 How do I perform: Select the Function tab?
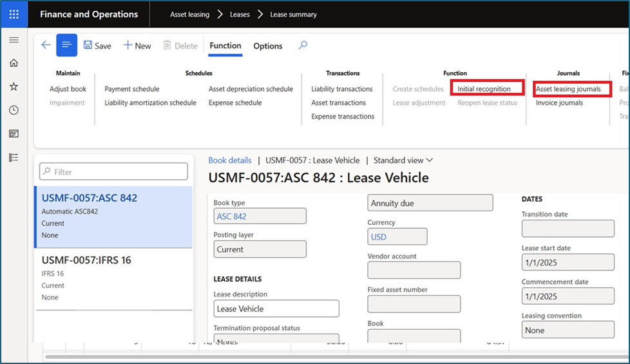point(225,46)
